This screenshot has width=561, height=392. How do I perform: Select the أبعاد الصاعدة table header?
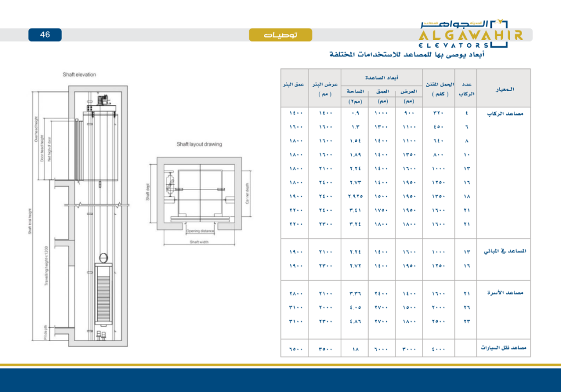(382, 78)
